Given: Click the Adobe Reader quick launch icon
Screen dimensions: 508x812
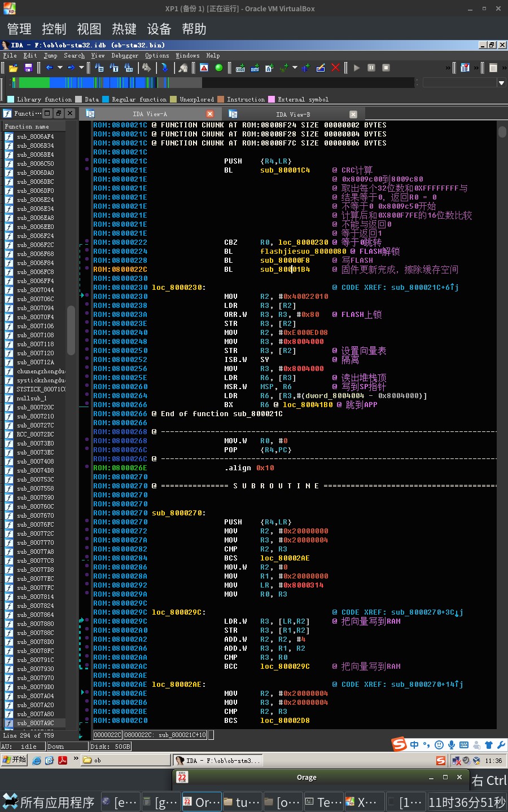Looking at the screenshot, I should click(x=62, y=760).
